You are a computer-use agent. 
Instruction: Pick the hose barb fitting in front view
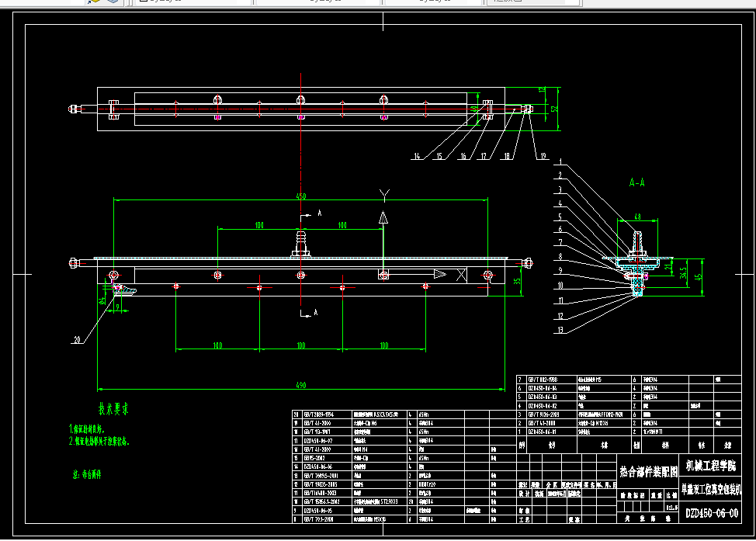301,244
